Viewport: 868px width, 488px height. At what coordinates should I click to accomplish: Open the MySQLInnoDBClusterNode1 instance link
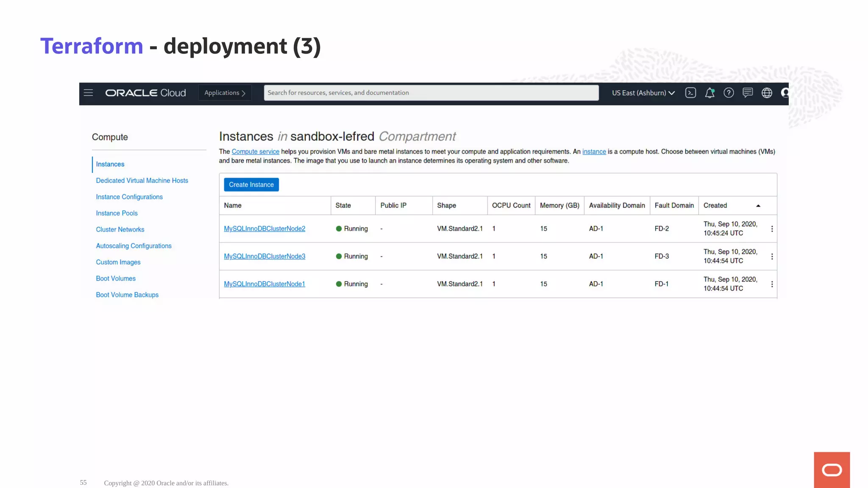click(x=264, y=284)
